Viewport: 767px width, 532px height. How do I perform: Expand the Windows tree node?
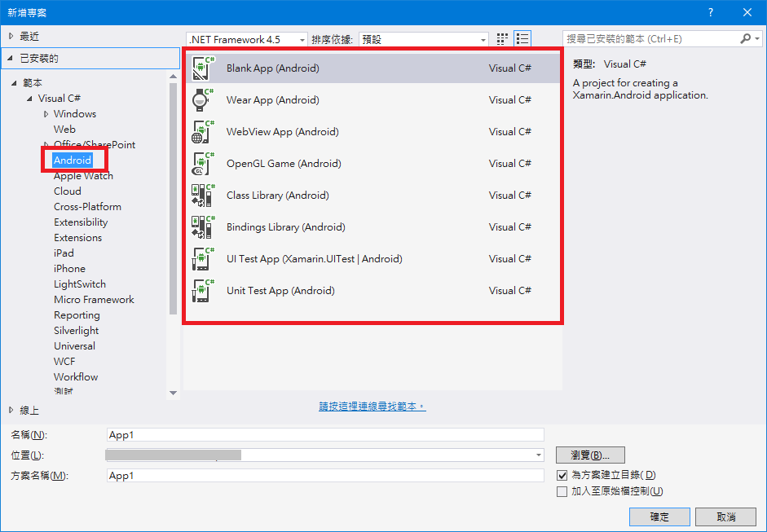[x=46, y=114]
